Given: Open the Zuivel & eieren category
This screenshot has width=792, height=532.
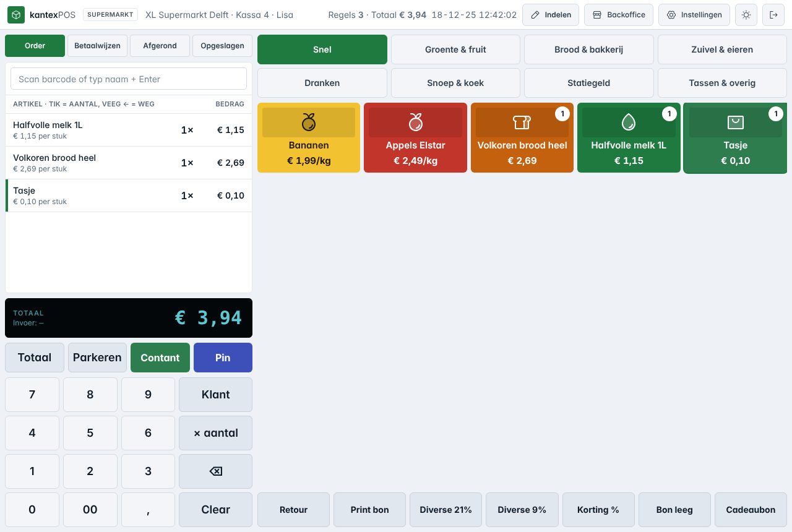Looking at the screenshot, I should point(722,49).
